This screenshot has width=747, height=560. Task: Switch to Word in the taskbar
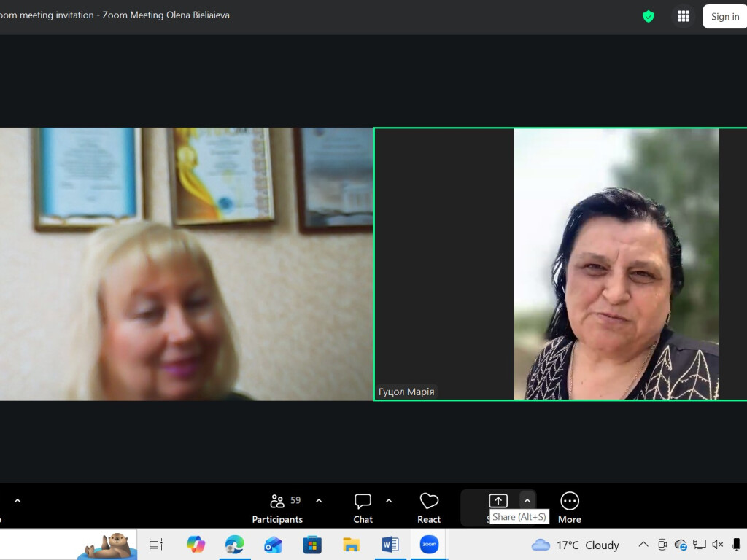click(x=390, y=544)
